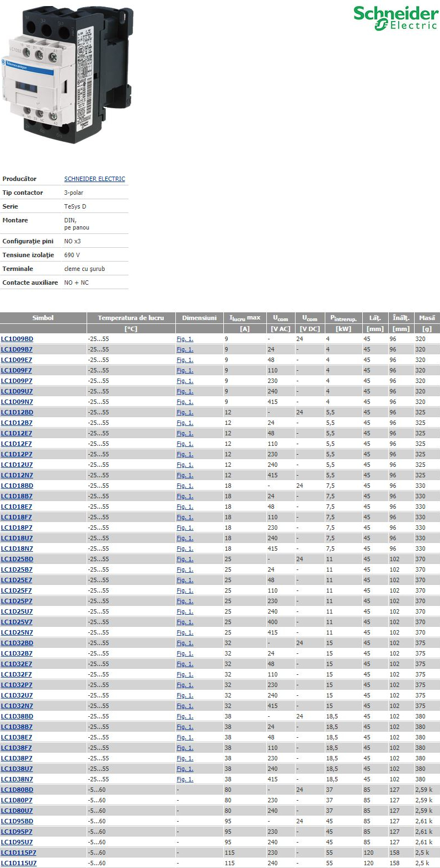Open product link LC1D25E7
Screen dimensions: 440x868
click(17, 580)
